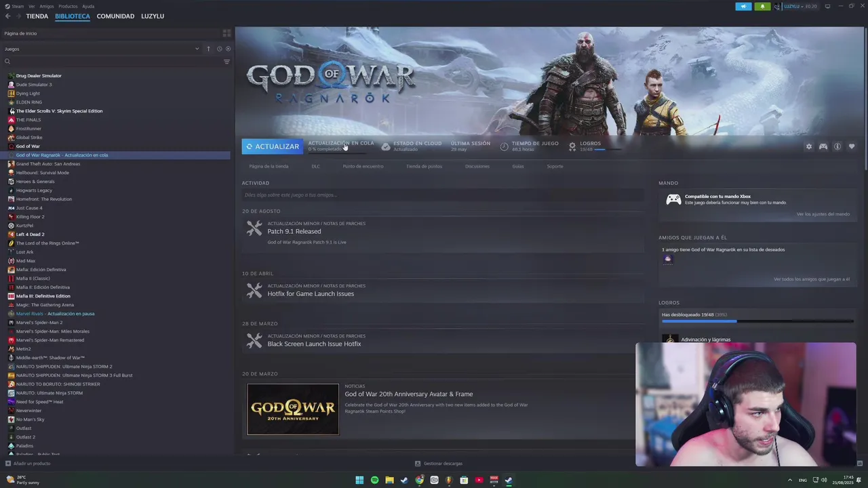Image resolution: width=868 pixels, height=488 pixels.
Task: Toggle the library grid view icon
Action: tap(226, 33)
